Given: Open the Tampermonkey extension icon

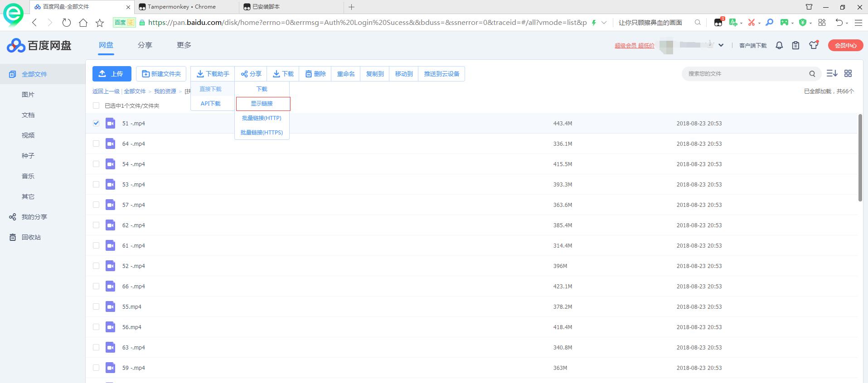Looking at the screenshot, I should click(718, 22).
